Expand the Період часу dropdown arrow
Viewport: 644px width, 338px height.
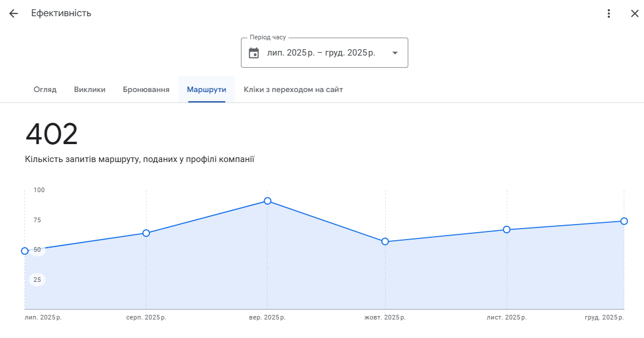(x=395, y=53)
